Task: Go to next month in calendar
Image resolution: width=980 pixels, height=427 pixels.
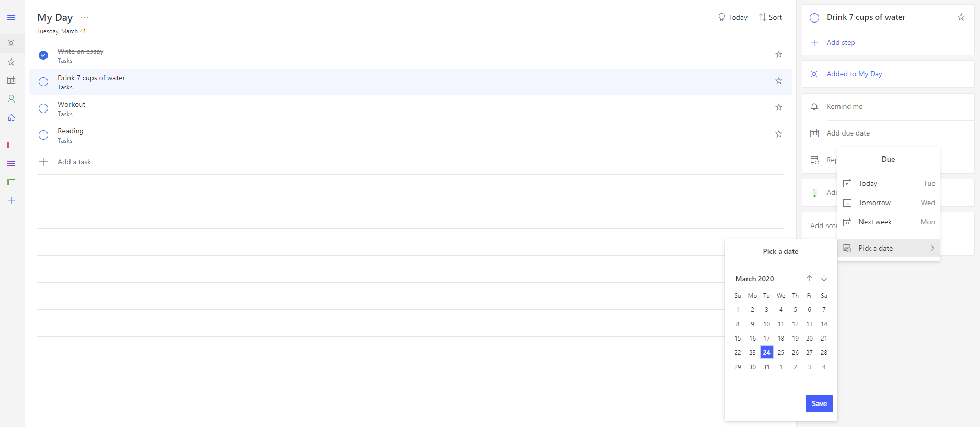Action: [x=824, y=279]
